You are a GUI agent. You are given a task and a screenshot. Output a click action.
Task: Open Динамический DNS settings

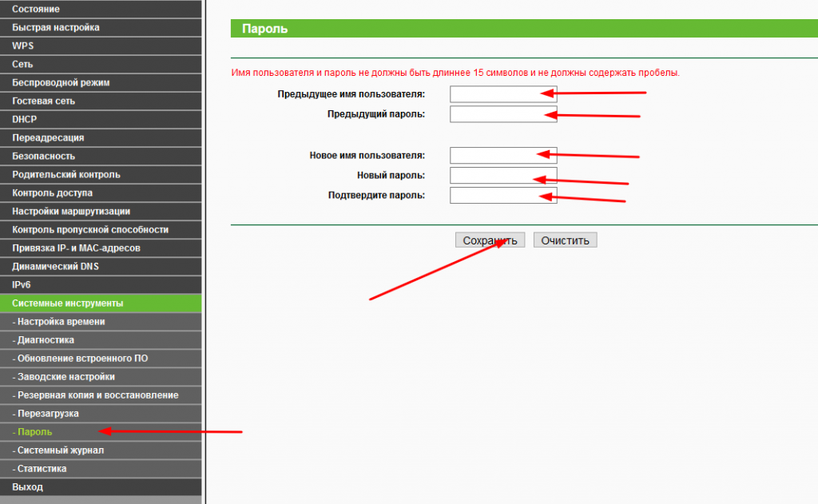[101, 266]
